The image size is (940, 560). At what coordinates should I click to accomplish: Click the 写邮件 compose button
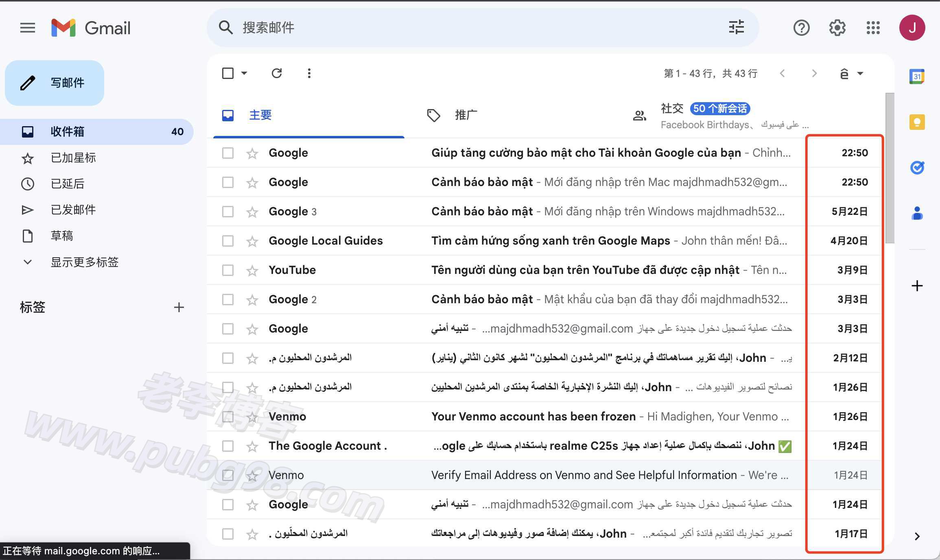pyautogui.click(x=54, y=83)
